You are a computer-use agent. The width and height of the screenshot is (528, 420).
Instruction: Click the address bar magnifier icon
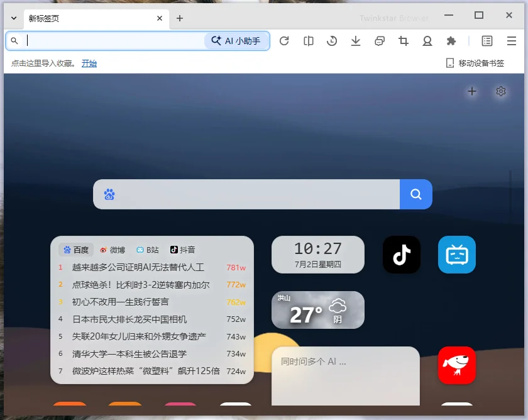click(14, 41)
